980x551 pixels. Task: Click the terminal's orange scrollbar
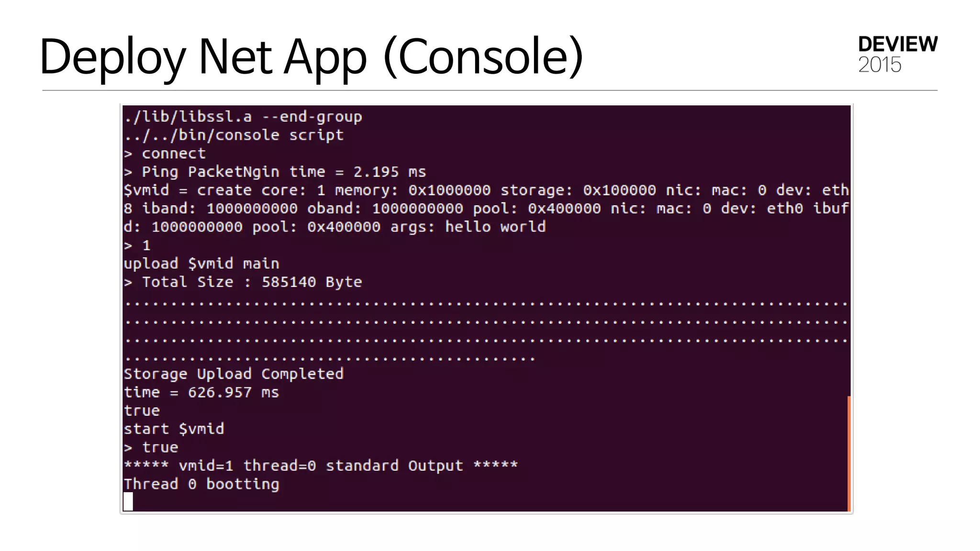click(x=849, y=452)
